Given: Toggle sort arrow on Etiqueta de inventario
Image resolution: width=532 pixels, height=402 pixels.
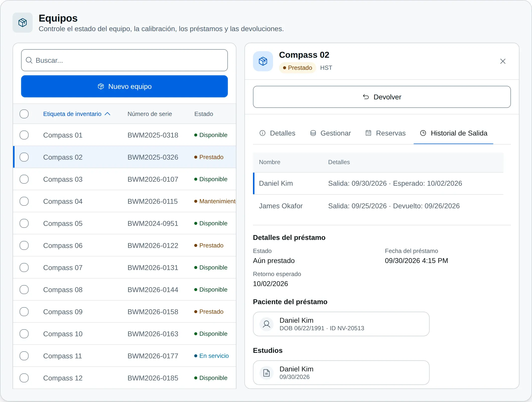Looking at the screenshot, I should point(107,114).
